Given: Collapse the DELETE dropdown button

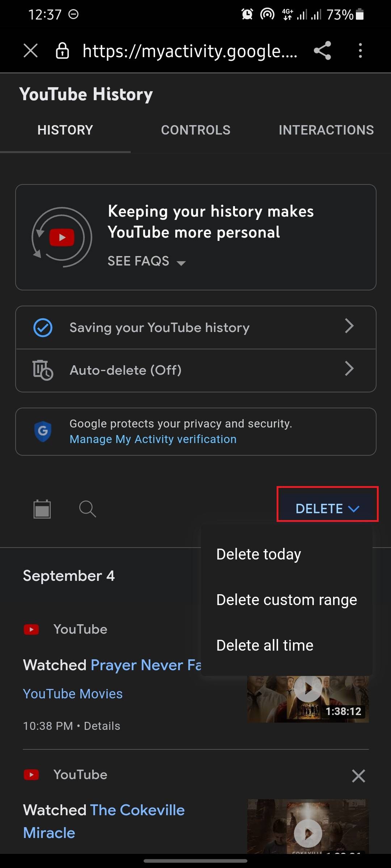Looking at the screenshot, I should tap(327, 509).
